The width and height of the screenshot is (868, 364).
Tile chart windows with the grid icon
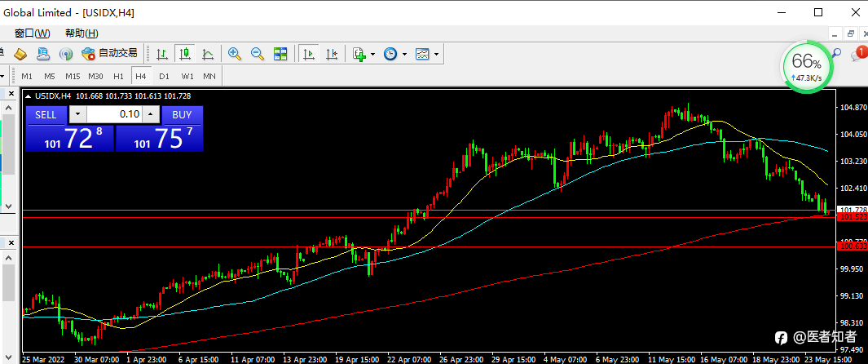[280, 54]
